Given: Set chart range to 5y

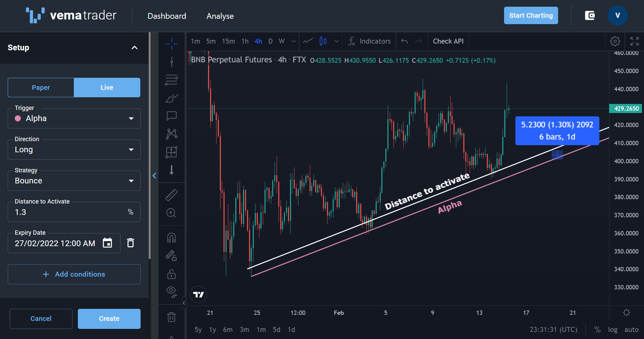Looking at the screenshot, I should point(198,330).
